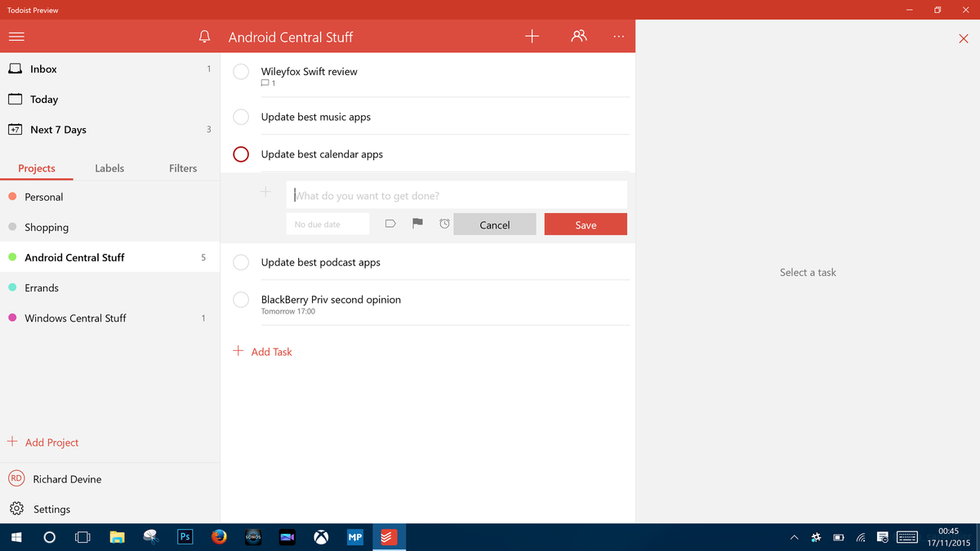This screenshot has width=980, height=551.
Task: Open the battery icon in tray
Action: point(839,537)
